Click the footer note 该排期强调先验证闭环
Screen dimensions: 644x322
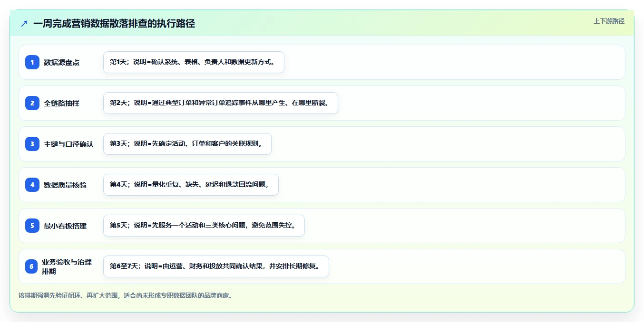[x=125, y=295]
